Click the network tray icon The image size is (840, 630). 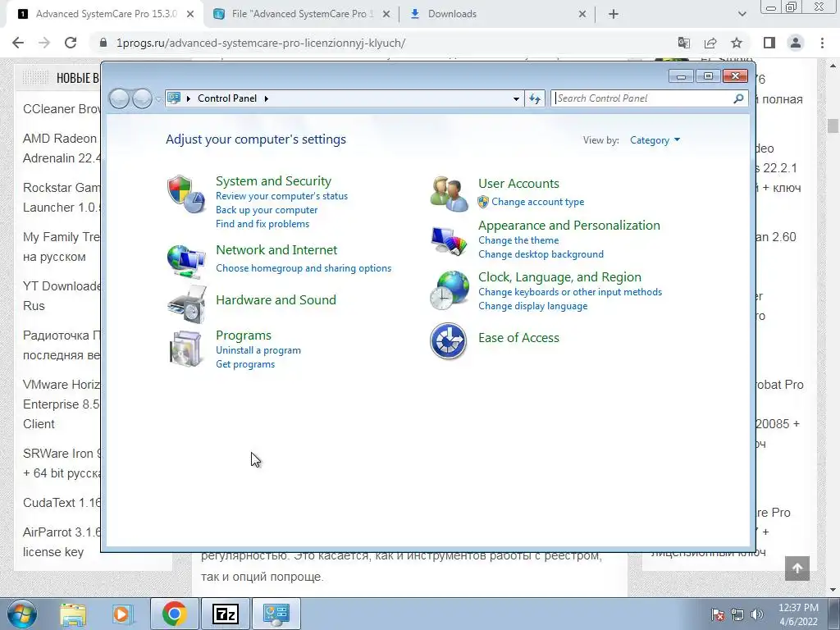click(x=737, y=614)
